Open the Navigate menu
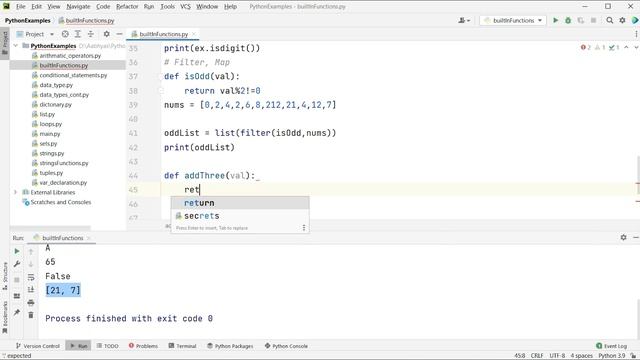640x360 pixels. click(x=78, y=7)
